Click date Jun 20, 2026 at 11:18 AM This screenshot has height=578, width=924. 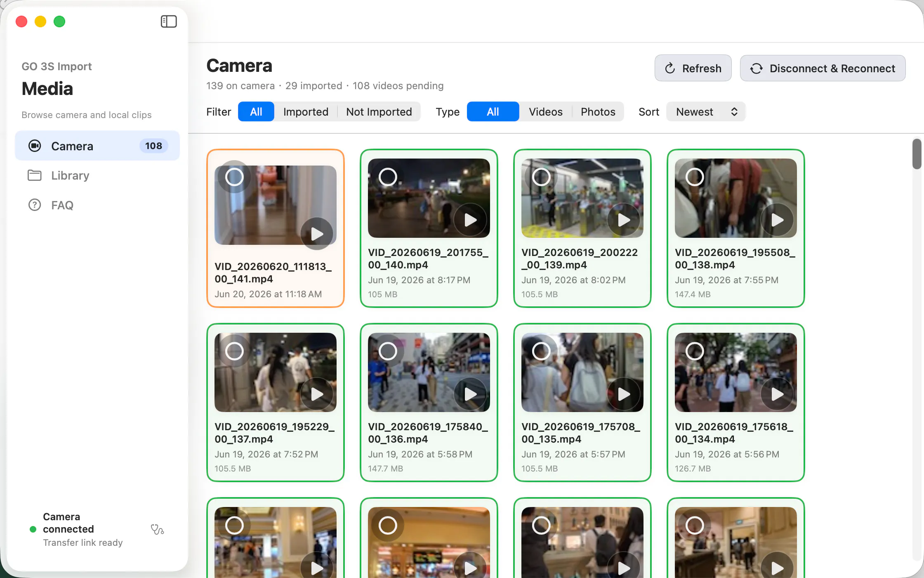tap(268, 294)
